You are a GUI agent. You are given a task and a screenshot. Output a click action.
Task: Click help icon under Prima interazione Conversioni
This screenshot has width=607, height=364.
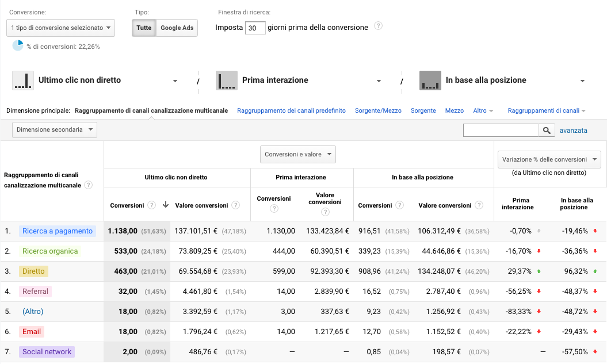(x=274, y=209)
